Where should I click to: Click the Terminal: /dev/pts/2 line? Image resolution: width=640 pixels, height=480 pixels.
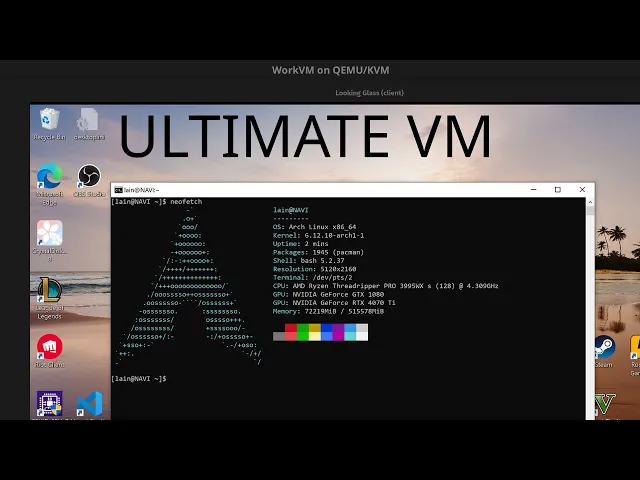pyautogui.click(x=312, y=278)
